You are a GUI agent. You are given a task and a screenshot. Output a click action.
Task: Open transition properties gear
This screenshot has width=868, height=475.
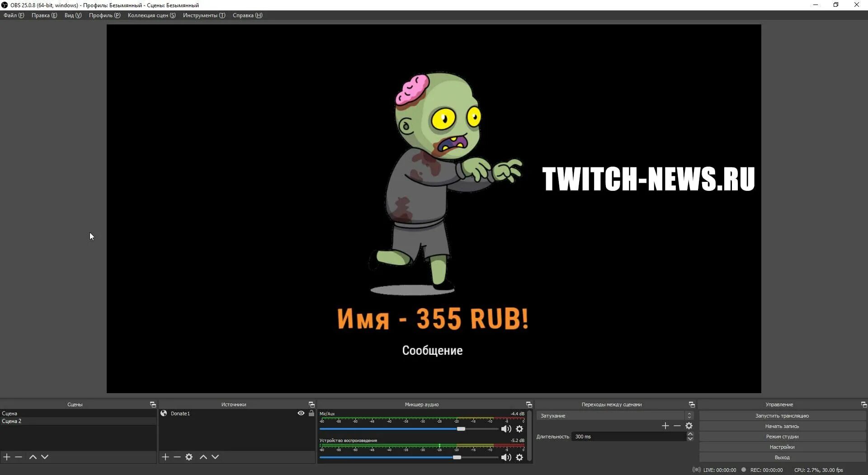pyautogui.click(x=689, y=426)
